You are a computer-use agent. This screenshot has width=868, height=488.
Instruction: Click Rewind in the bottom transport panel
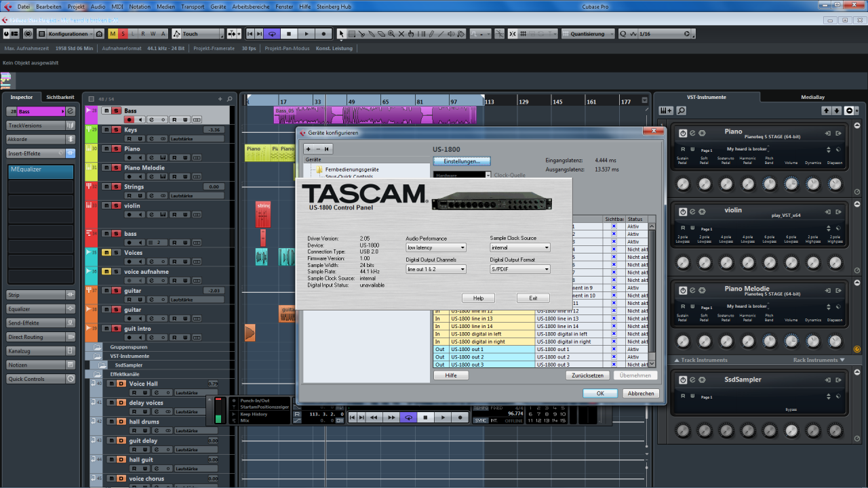coord(374,418)
